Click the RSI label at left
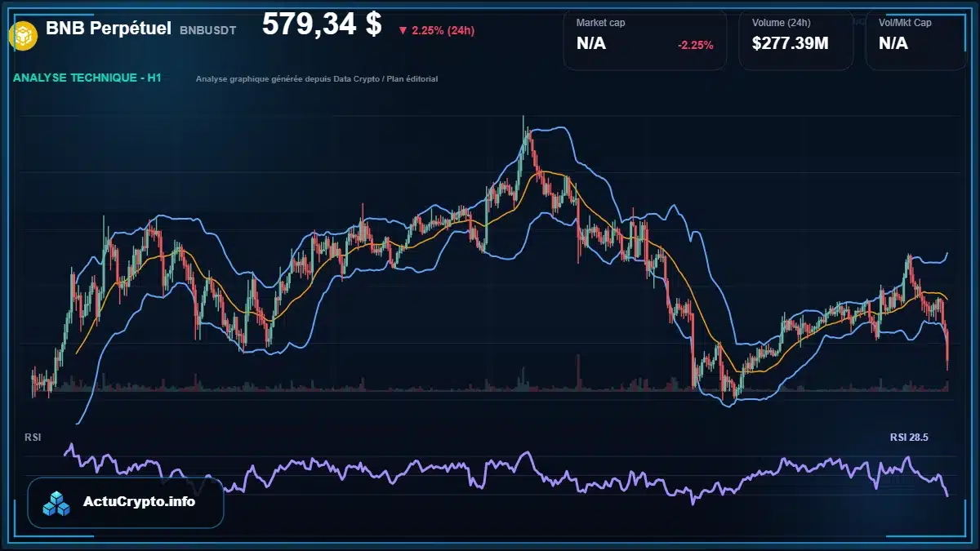Image resolution: width=980 pixels, height=551 pixels. 33,438
